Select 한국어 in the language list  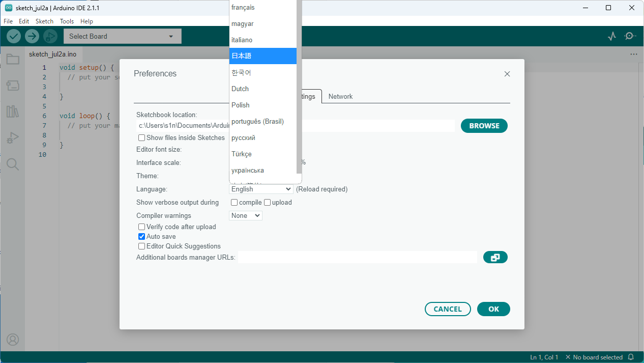[x=263, y=73]
